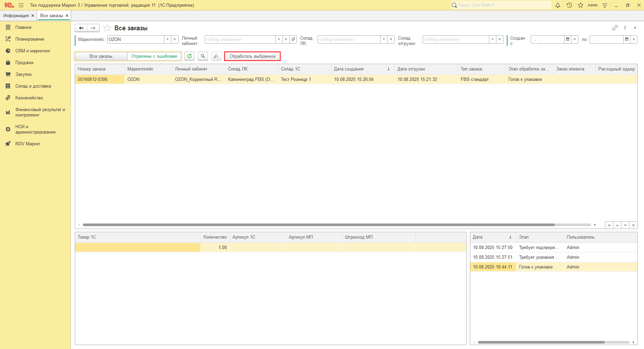Image resolution: width=644 pixels, height=349 pixels.
Task: Open the search magnifier tool
Action: point(203,56)
